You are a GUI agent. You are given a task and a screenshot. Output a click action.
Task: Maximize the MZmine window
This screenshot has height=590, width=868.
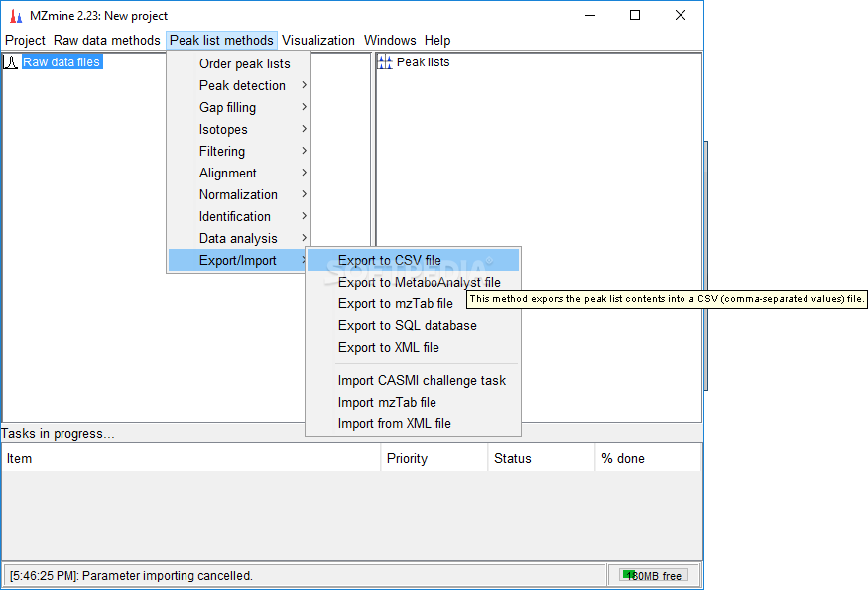pos(635,16)
